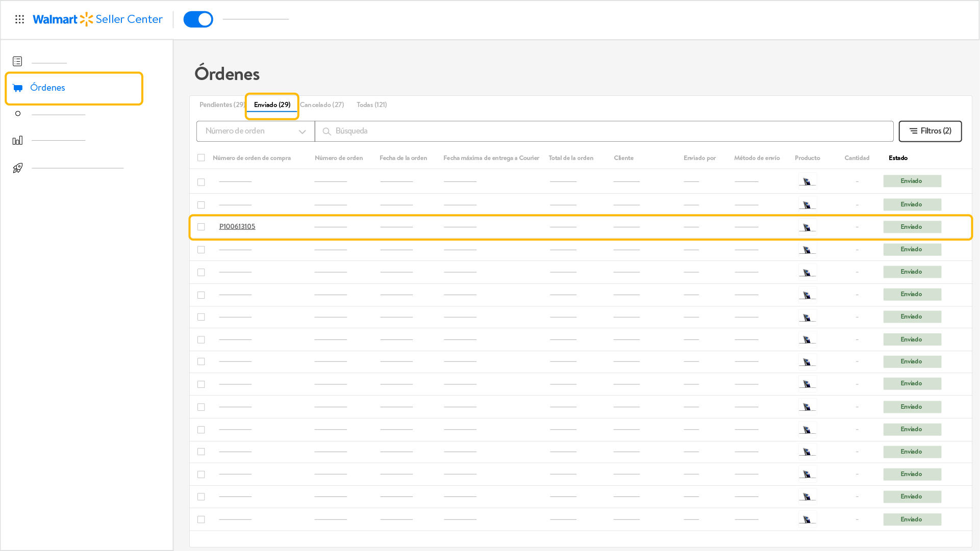Open the apps grid launcher icon
The width and height of the screenshot is (980, 551).
click(x=19, y=19)
